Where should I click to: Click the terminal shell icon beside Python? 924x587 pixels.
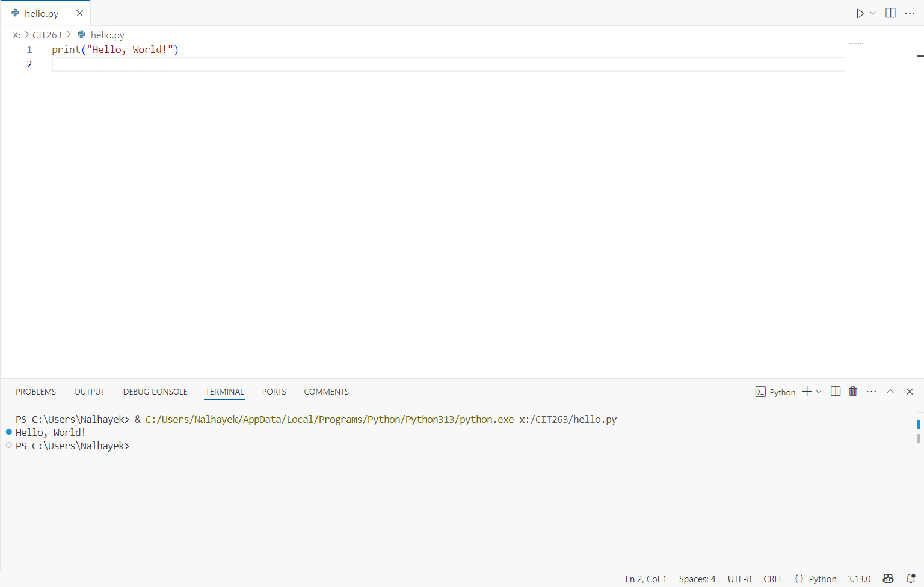(760, 392)
